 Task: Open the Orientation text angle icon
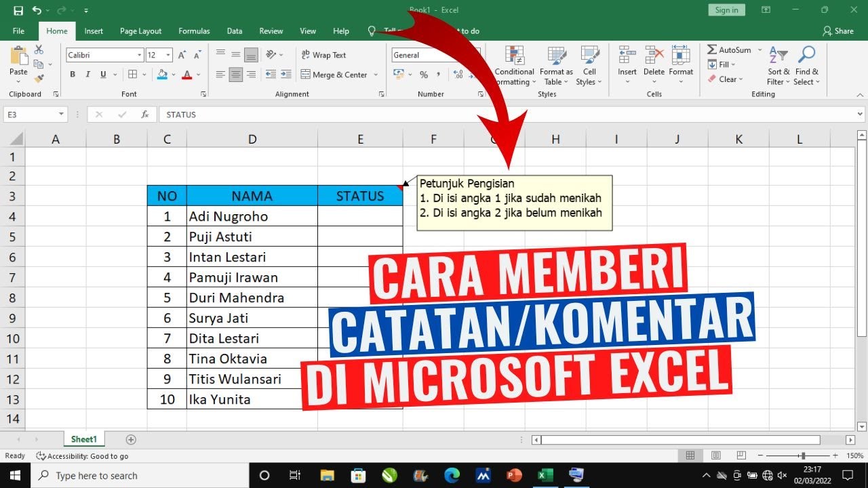271,55
